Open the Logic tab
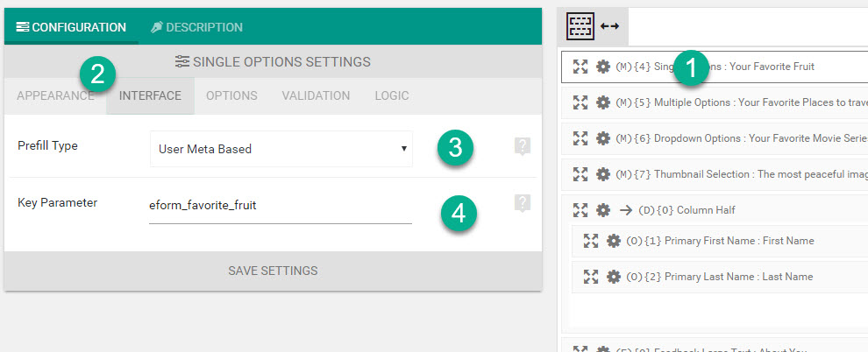Image resolution: width=868 pixels, height=352 pixels. click(391, 95)
